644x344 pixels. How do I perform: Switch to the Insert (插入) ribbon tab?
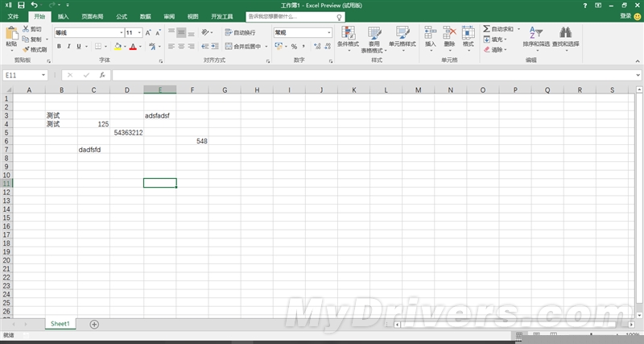(64, 16)
